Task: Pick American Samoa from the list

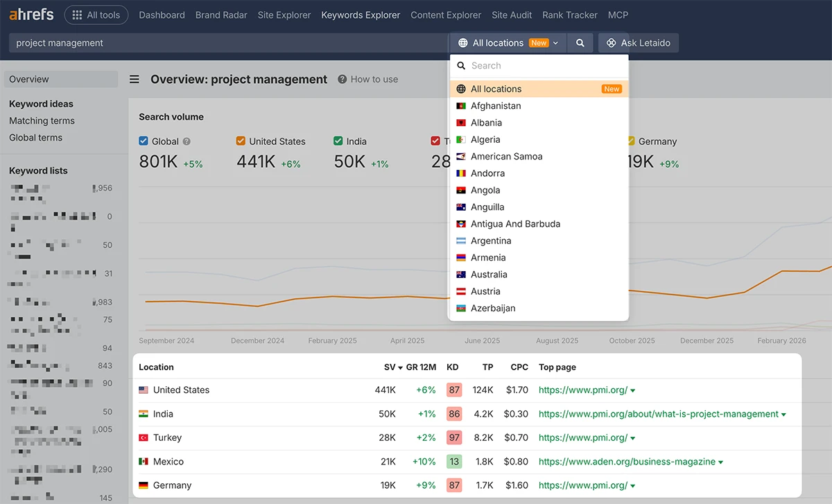Action: (x=539, y=157)
